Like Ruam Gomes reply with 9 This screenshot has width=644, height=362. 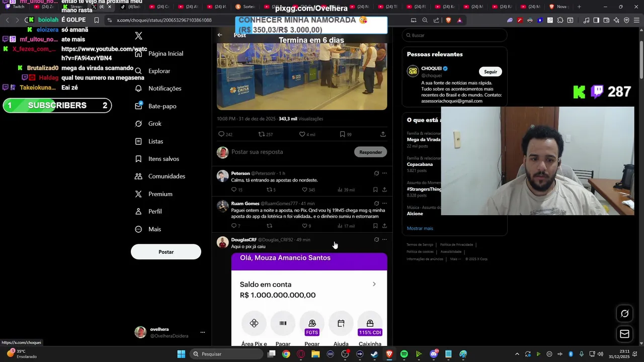coord(306,226)
